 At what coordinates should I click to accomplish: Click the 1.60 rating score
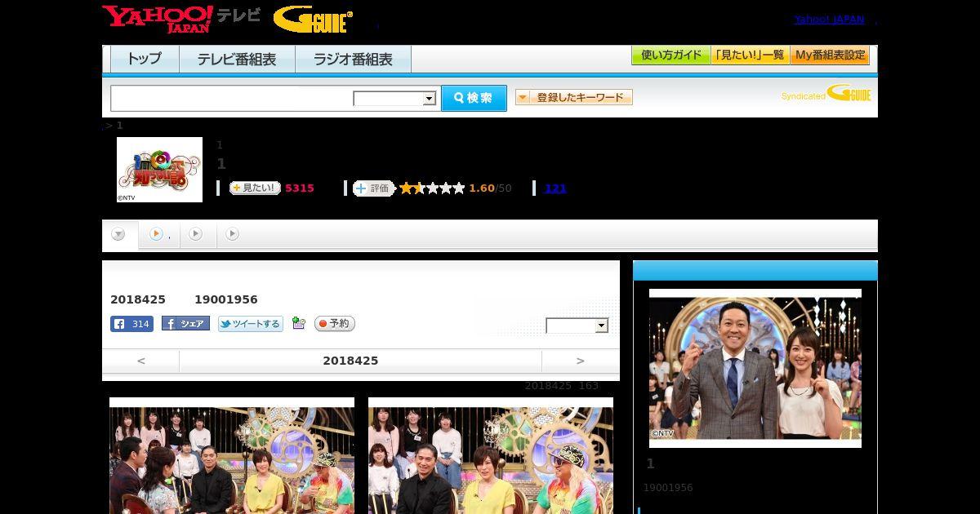click(482, 188)
